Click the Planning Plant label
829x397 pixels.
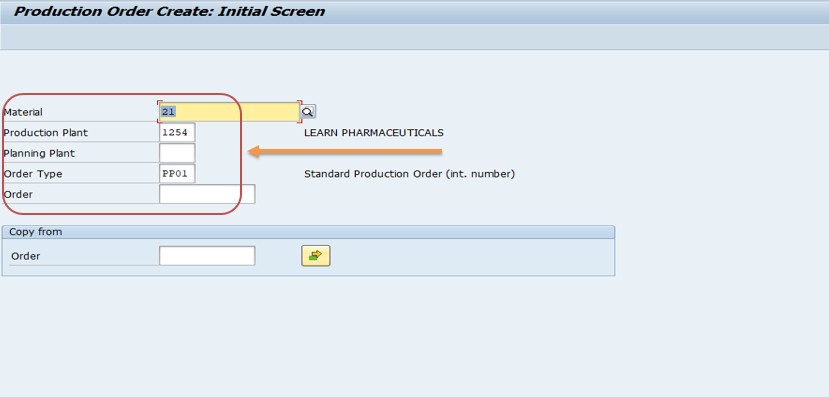click(39, 153)
